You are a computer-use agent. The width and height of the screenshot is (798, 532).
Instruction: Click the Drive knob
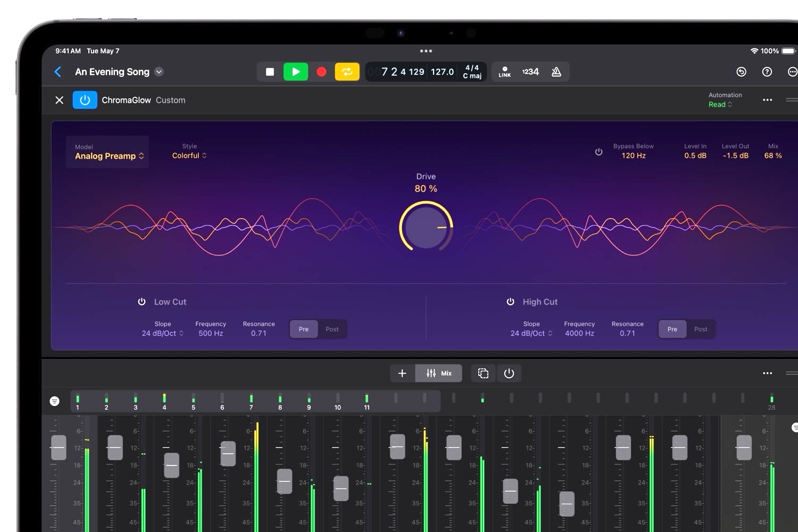(x=426, y=227)
